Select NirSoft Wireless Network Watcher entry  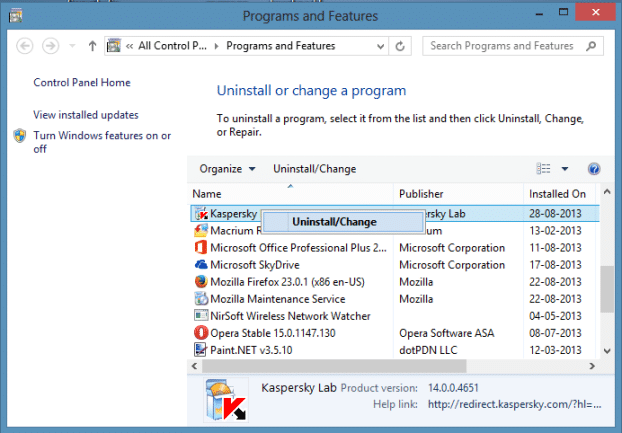(290, 316)
